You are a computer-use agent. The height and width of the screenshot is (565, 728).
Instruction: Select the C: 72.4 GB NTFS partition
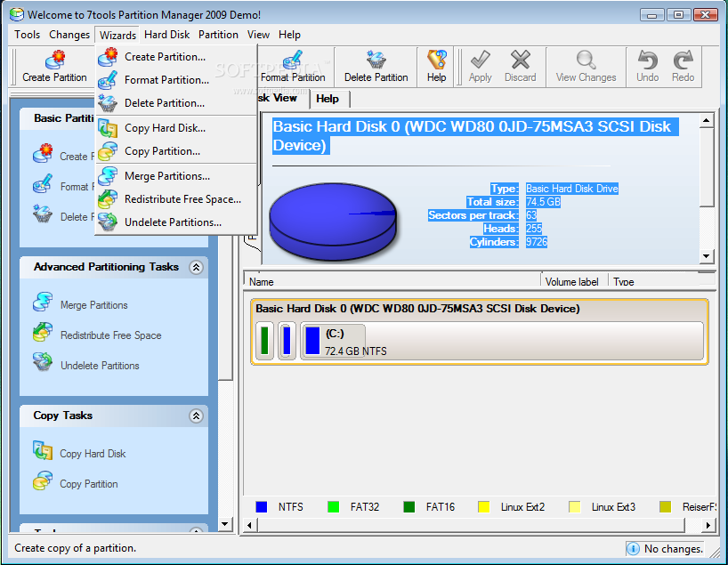[x=502, y=342]
